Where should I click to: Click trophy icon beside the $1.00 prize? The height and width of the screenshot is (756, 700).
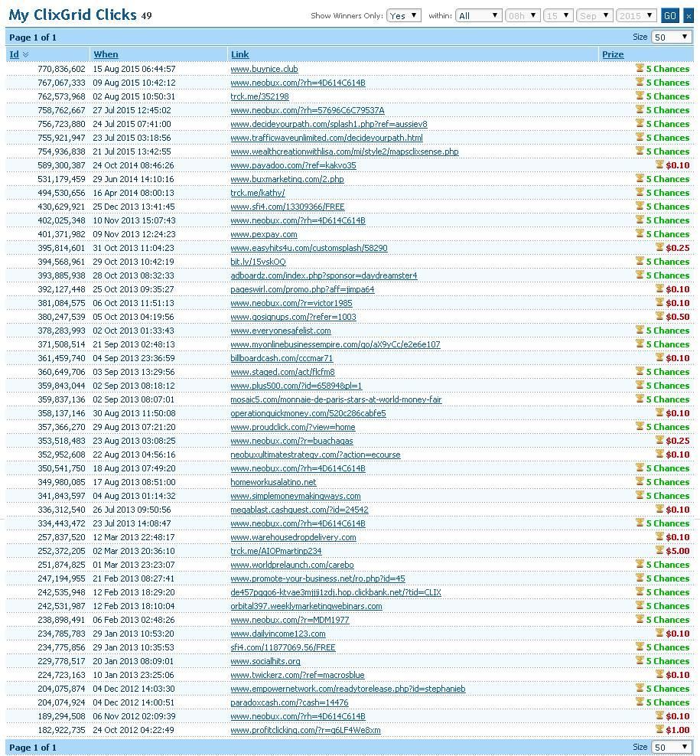659,729
